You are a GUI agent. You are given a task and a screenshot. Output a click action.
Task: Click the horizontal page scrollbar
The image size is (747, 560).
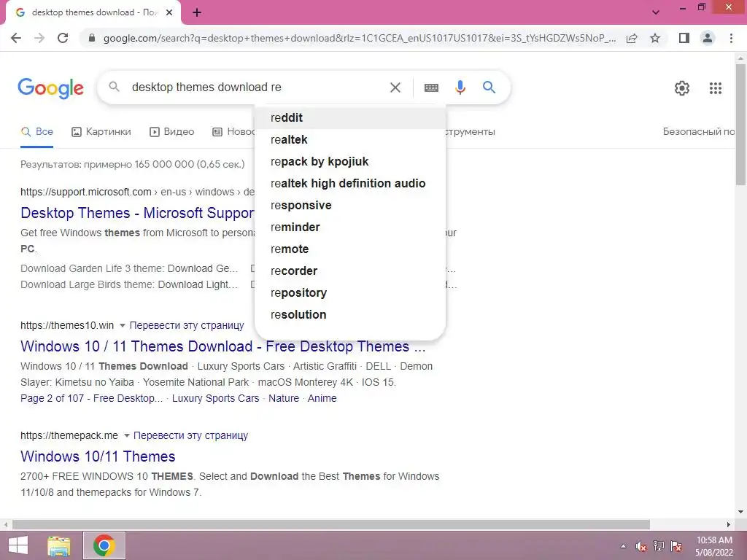(331, 524)
